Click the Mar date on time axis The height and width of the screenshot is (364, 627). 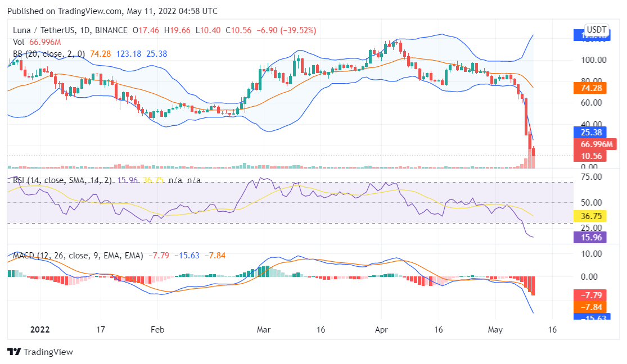264,330
